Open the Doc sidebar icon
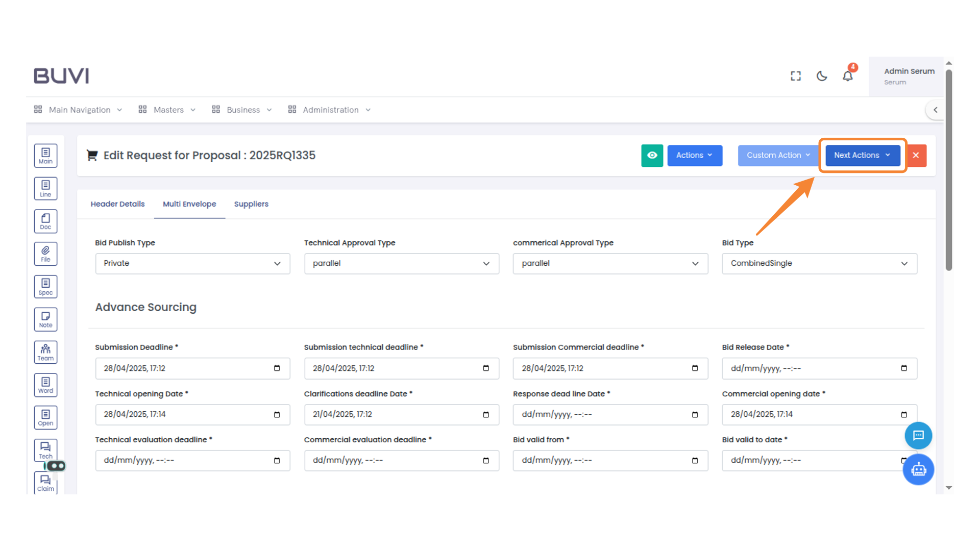This screenshot has width=980, height=551. point(45,221)
